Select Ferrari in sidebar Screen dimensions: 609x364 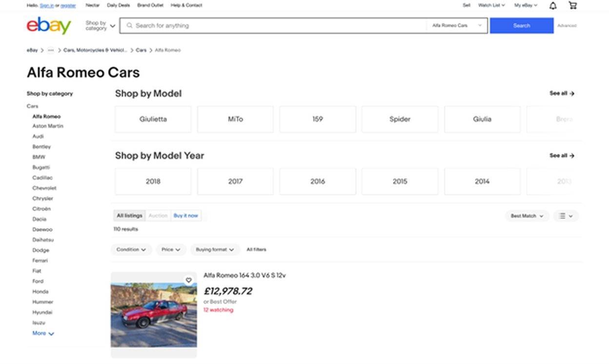[40, 261]
